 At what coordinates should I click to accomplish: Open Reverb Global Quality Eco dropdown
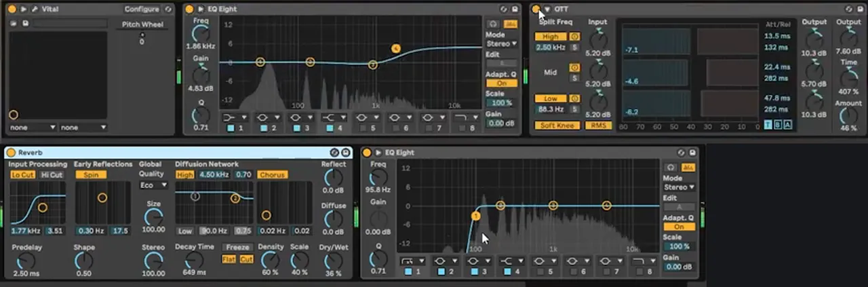tap(154, 185)
